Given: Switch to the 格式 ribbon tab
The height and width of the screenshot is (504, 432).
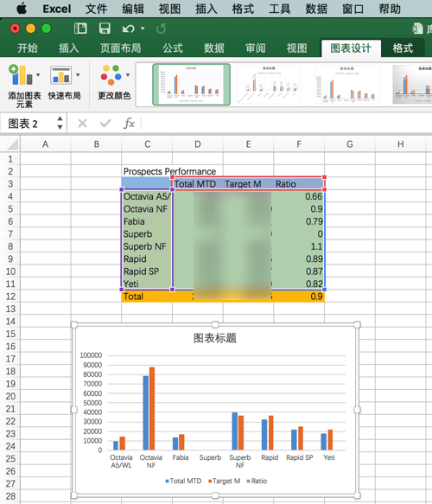Looking at the screenshot, I should tap(403, 48).
